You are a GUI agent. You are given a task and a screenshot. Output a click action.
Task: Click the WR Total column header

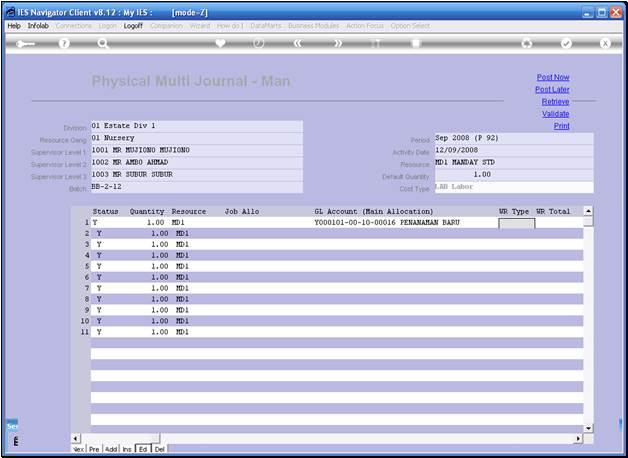(553, 211)
